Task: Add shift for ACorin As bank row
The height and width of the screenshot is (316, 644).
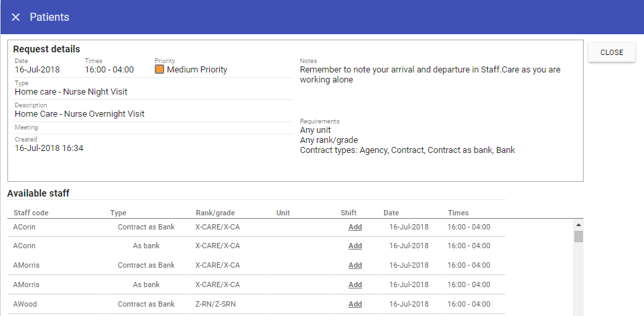Action: 355,246
